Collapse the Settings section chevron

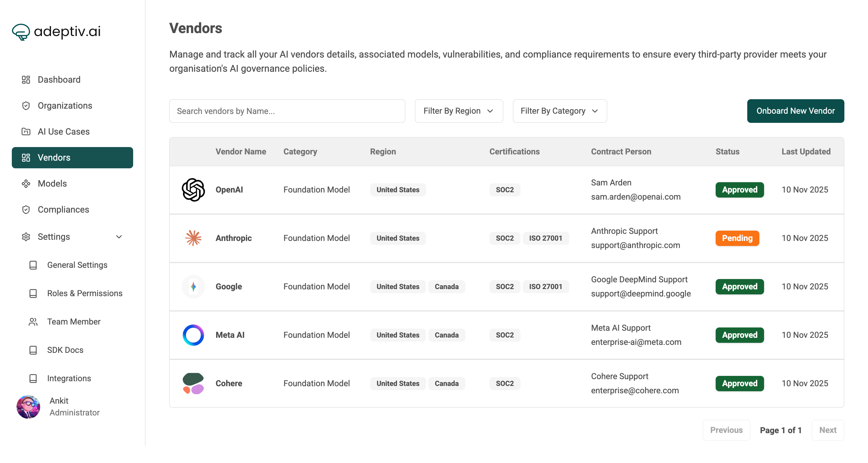click(119, 237)
